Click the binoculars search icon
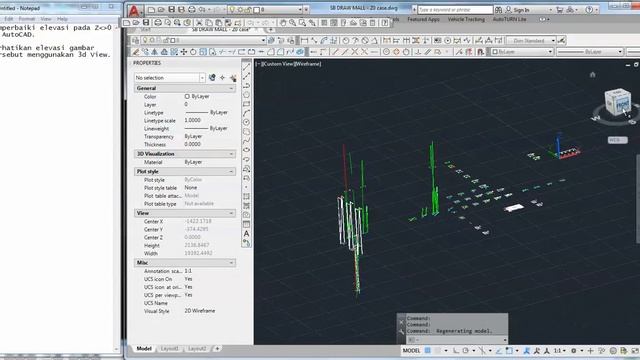Viewport: 640px width, 360px height. click(498, 9)
